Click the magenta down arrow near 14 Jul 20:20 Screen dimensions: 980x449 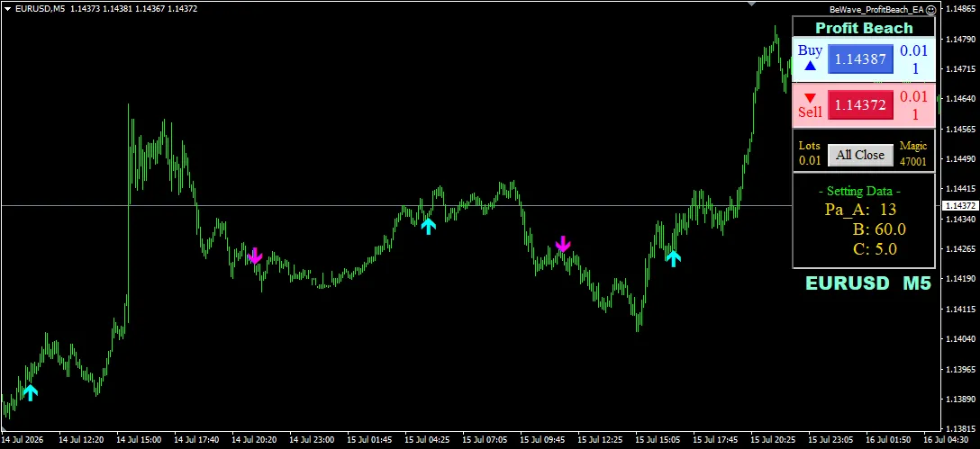[254, 256]
